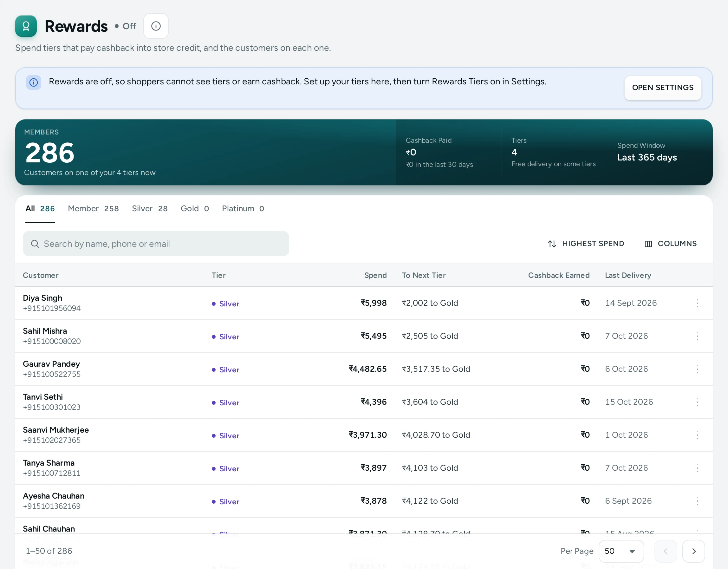Image resolution: width=728 pixels, height=569 pixels.
Task: Click the search magnifier icon
Action: [35, 244]
